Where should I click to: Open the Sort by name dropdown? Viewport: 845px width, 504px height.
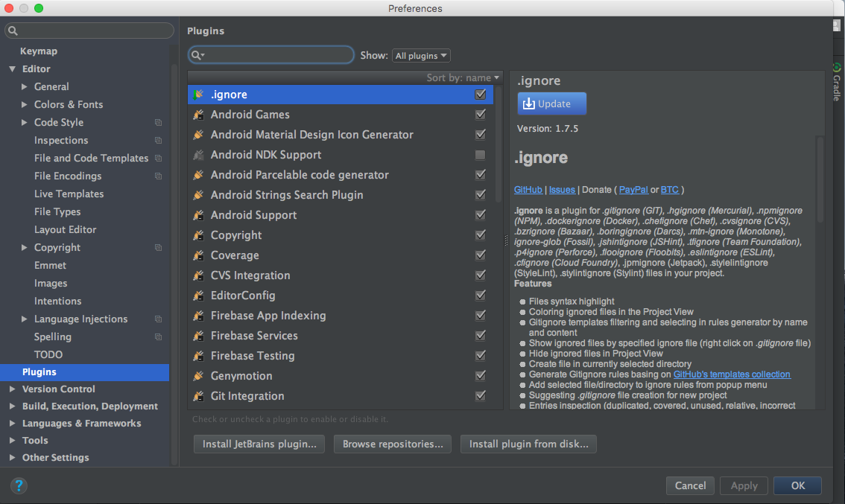coord(463,77)
